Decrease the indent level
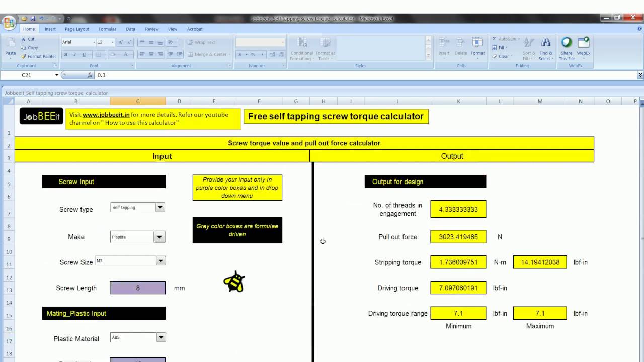644x362 pixels. (171, 54)
